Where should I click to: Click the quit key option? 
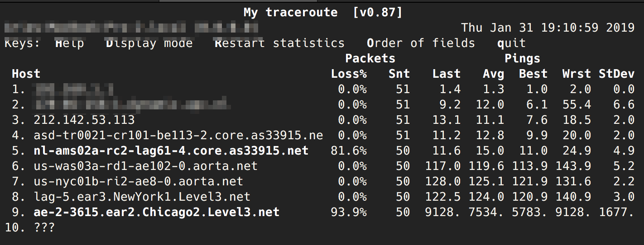tap(511, 44)
